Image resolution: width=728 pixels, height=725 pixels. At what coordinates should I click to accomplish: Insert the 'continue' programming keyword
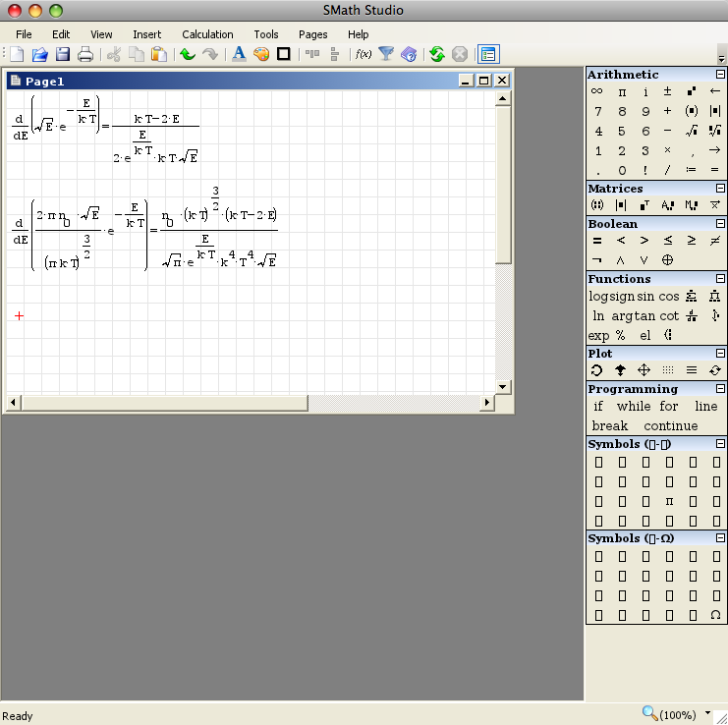pyautogui.click(x=671, y=426)
